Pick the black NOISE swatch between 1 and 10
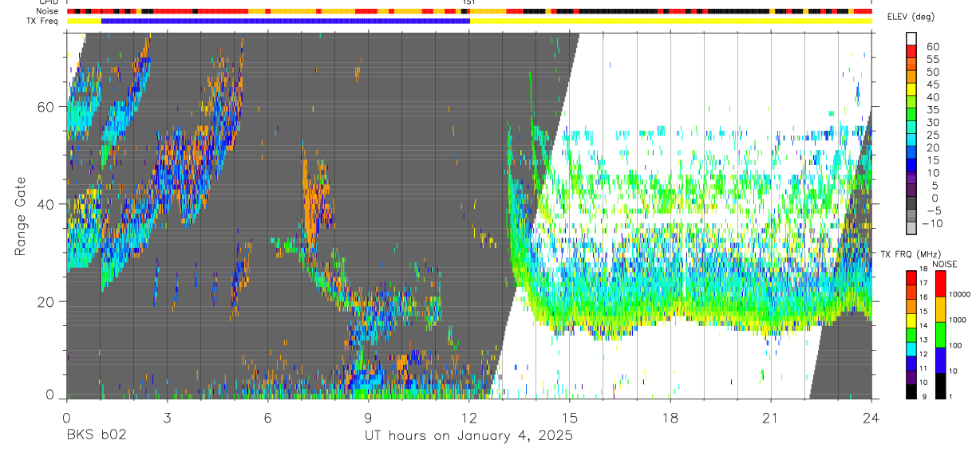The height and width of the screenshot is (452, 980). 941,386
